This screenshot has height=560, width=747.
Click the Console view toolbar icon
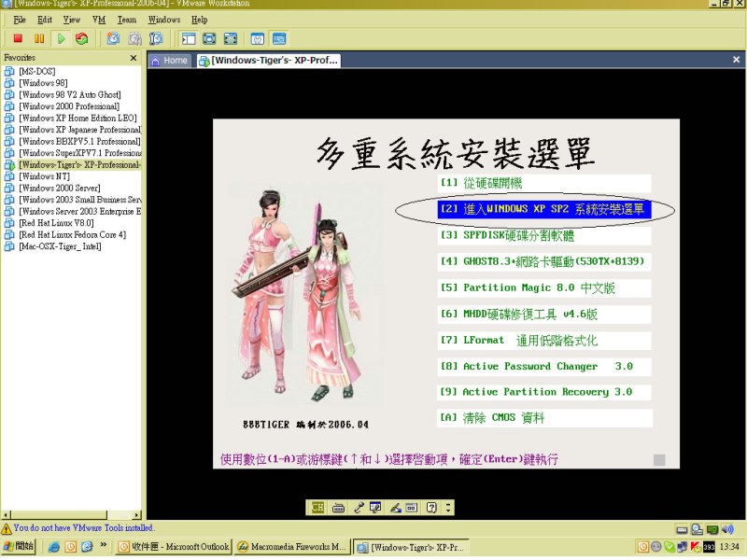click(x=279, y=38)
